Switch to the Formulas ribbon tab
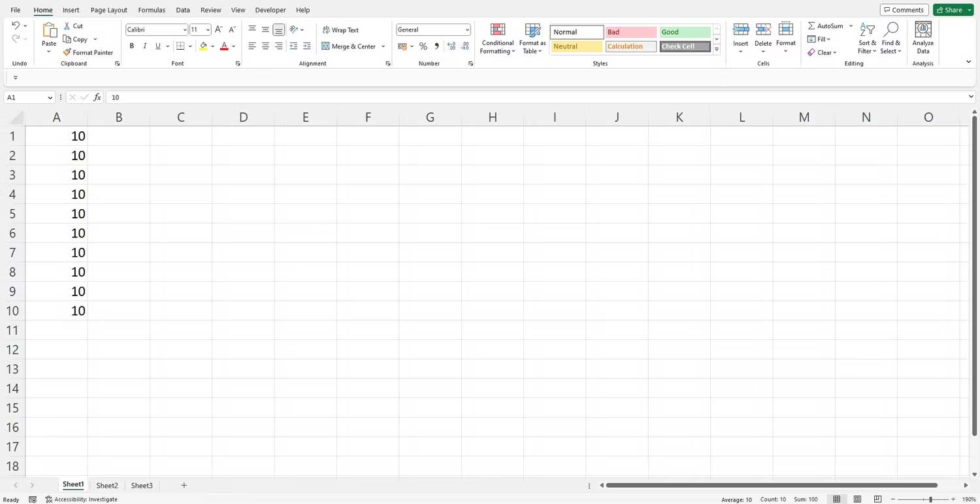Viewport: 980px width, 504px height. (x=151, y=10)
